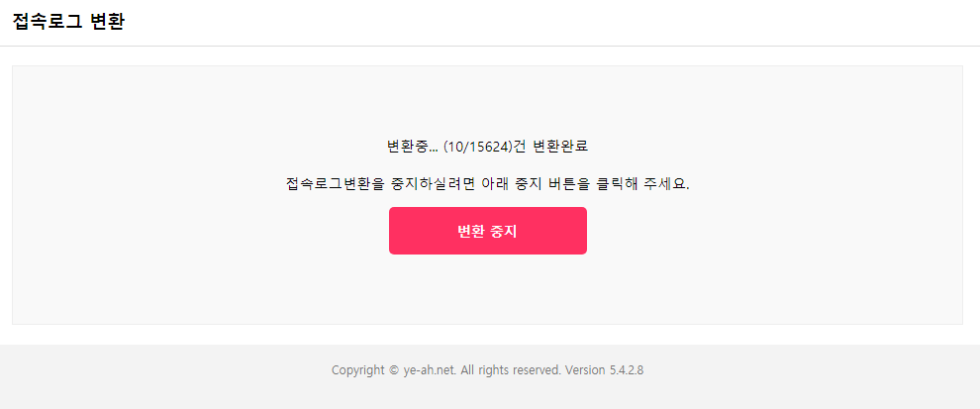Click the (10/15624) conversion count
This screenshot has height=409, width=980.
[477, 147]
